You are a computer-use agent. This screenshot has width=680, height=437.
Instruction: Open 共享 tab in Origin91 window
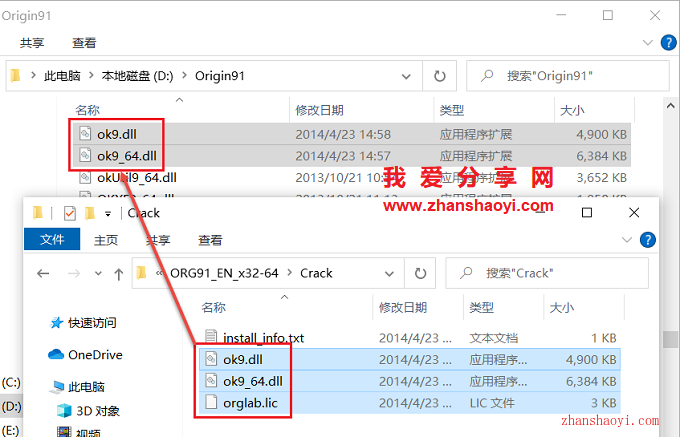pyautogui.click(x=32, y=43)
